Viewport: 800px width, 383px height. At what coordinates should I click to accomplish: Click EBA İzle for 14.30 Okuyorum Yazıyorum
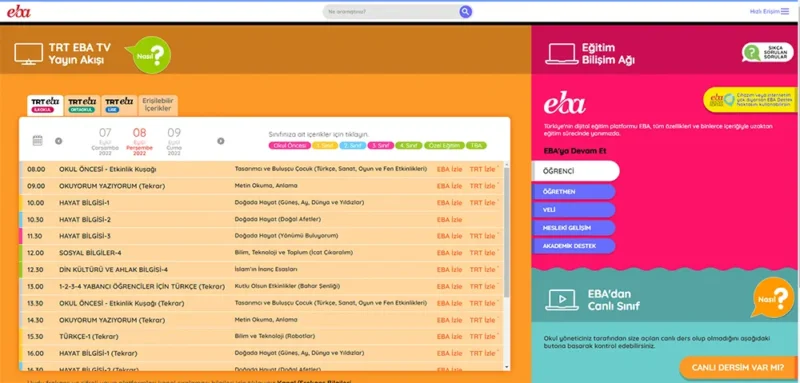coord(449,320)
